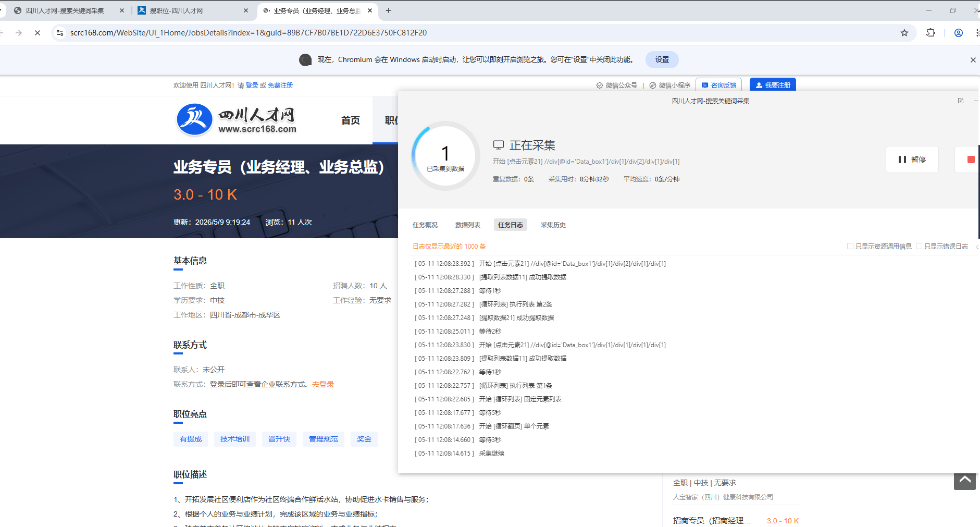Click the 免费注册 link
980x527 pixels.
(x=280, y=85)
